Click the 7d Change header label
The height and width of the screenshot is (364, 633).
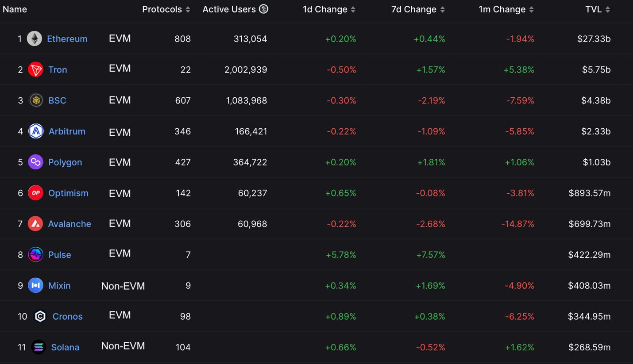tap(414, 9)
